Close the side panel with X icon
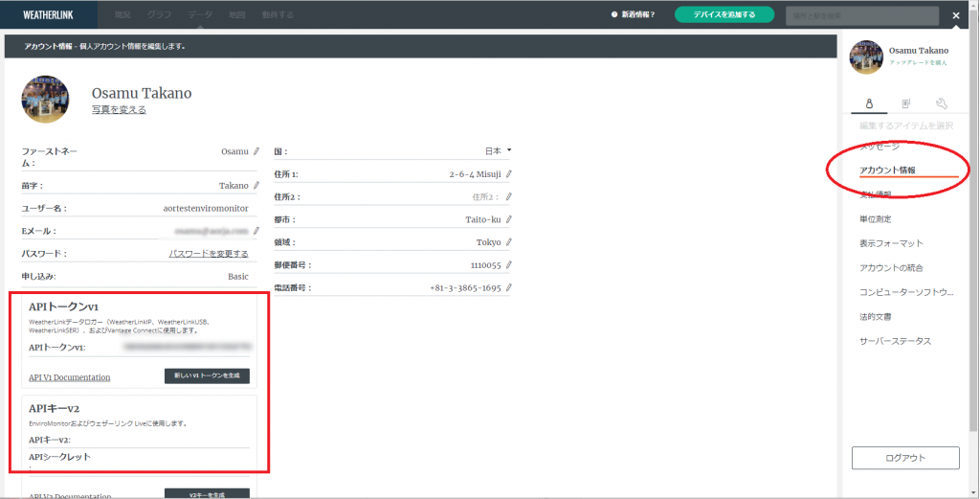 pyautogui.click(x=956, y=15)
